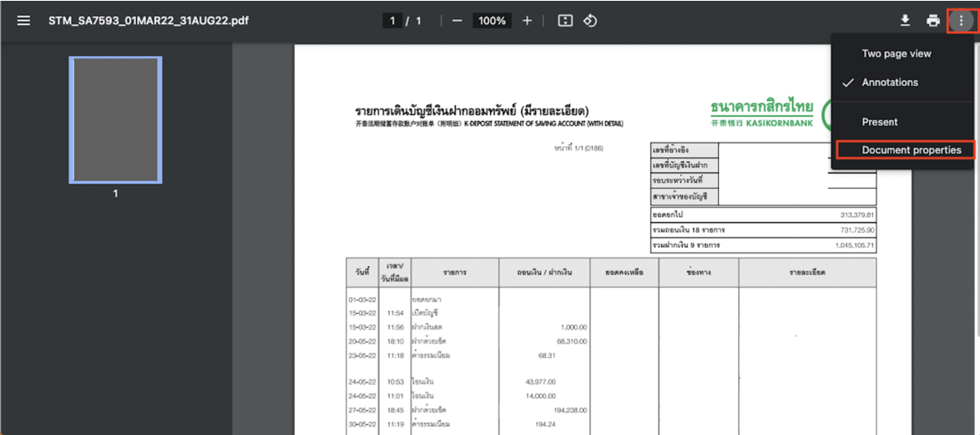Click the amount 68,310.00 in table
This screenshot has height=435, width=980.
coord(571,341)
